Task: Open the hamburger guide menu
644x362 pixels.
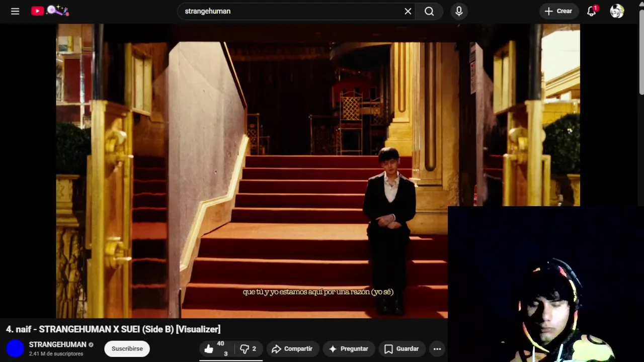Action: click(15, 11)
